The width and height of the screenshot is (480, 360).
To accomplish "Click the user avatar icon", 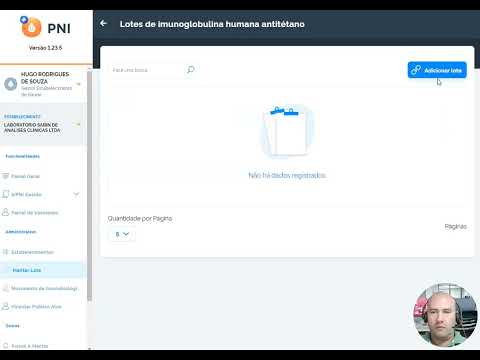I will 11,84.
